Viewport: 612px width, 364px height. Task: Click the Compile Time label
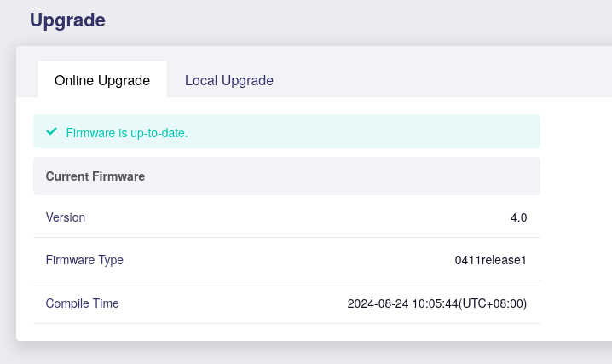point(82,303)
